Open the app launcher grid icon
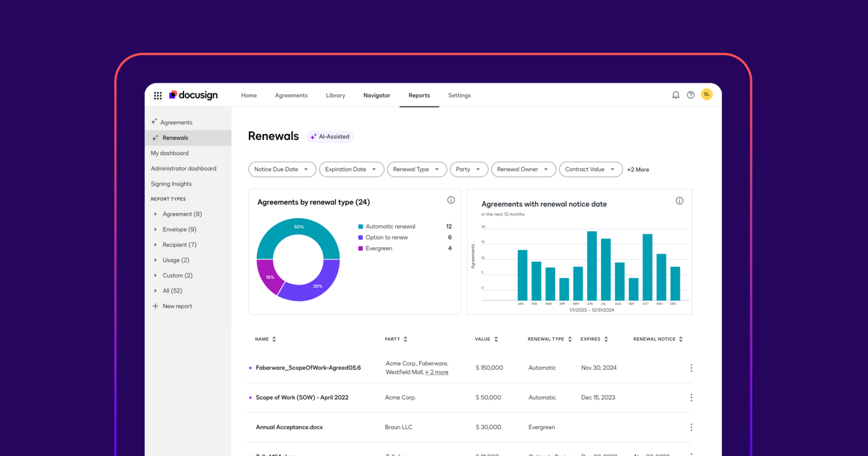 158,95
